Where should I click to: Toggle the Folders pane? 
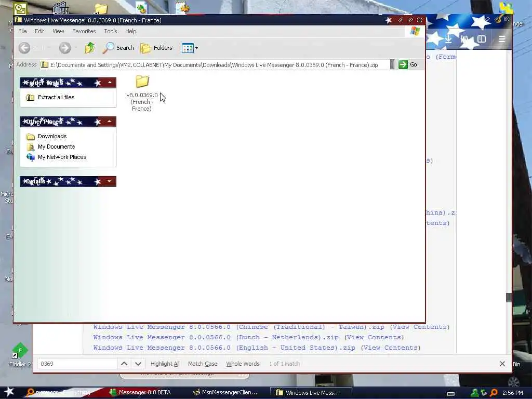(156, 48)
